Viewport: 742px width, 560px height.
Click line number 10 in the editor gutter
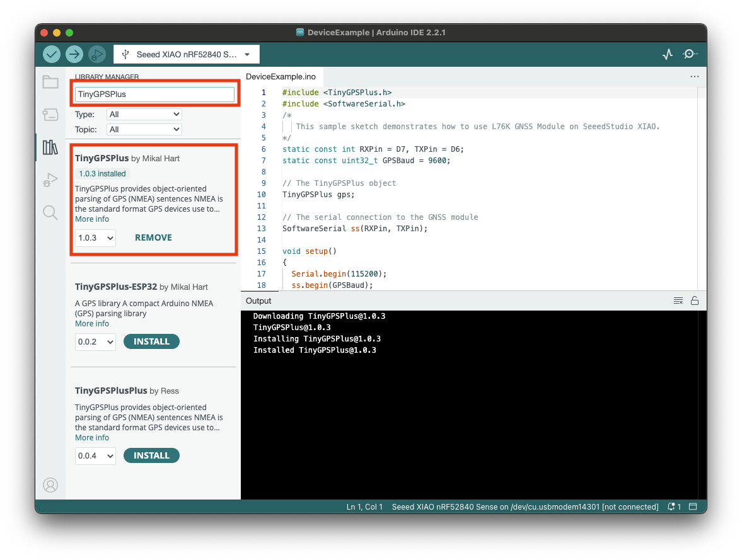tap(261, 195)
